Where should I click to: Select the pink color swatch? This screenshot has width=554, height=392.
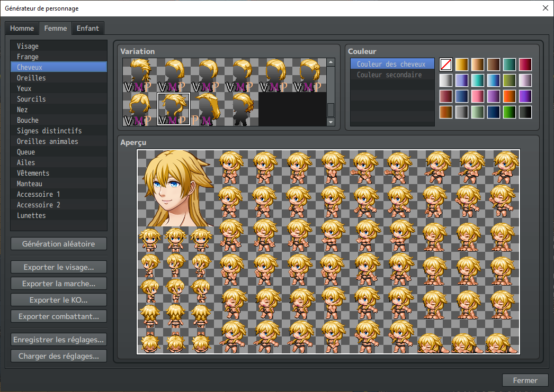pyautogui.click(x=478, y=96)
